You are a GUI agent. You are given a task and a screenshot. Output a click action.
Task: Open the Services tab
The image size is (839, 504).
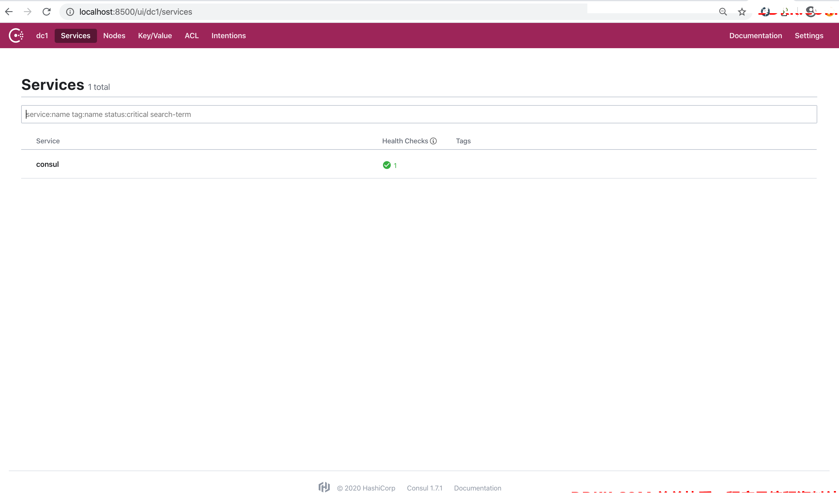[x=76, y=36]
